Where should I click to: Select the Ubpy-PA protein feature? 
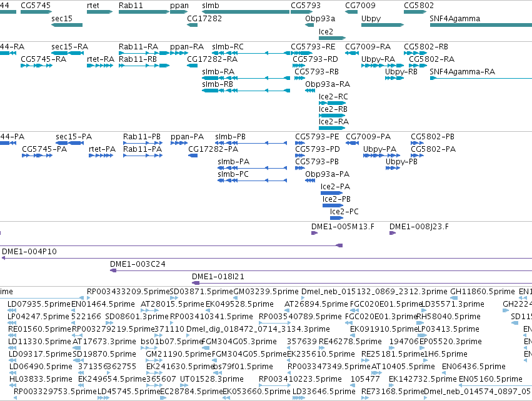[382, 156]
